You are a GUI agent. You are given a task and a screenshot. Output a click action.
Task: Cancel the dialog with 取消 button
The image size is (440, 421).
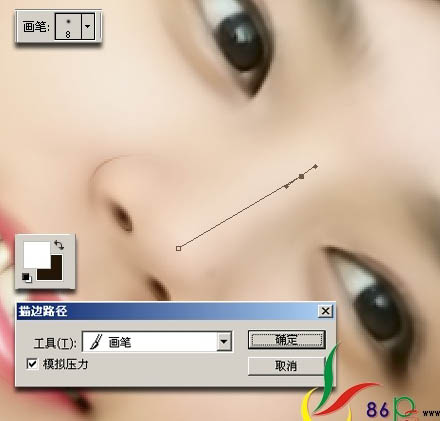tap(286, 366)
